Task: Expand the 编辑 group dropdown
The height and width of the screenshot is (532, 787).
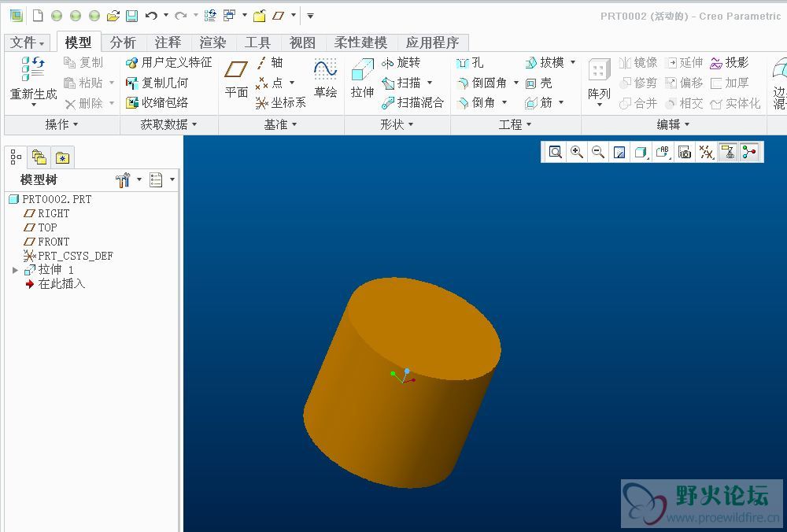Action: [673, 124]
